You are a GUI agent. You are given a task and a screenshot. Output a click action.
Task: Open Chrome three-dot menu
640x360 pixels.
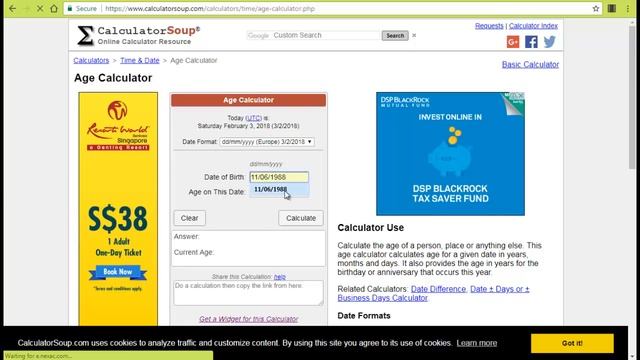pyautogui.click(x=628, y=9)
